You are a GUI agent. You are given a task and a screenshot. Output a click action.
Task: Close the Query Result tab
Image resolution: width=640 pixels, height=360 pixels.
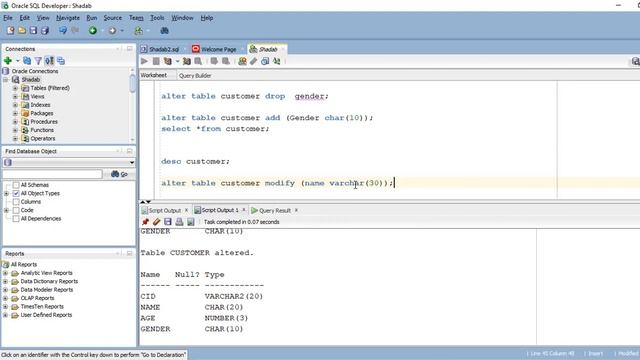pyautogui.click(x=296, y=210)
